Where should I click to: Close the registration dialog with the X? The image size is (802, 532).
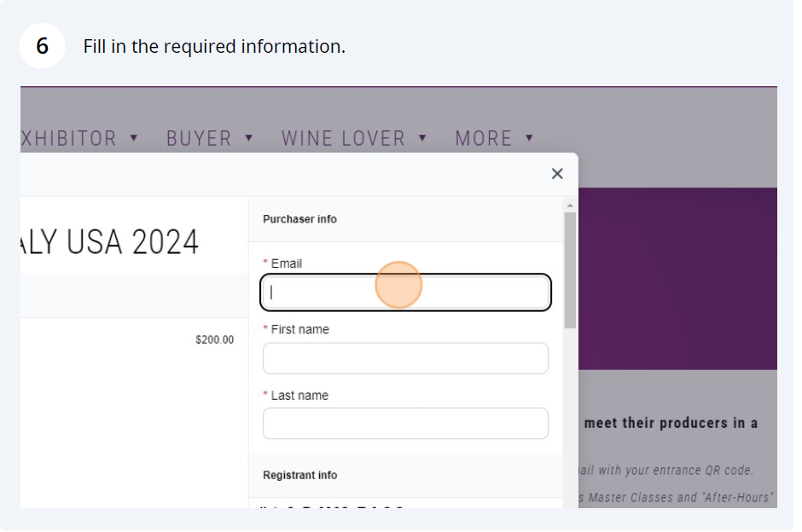[557, 174]
